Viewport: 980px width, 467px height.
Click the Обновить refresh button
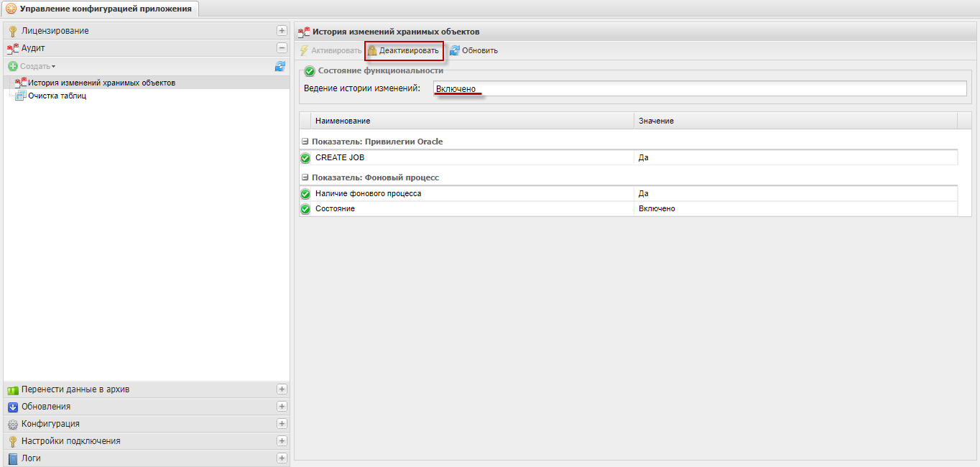[x=473, y=51]
